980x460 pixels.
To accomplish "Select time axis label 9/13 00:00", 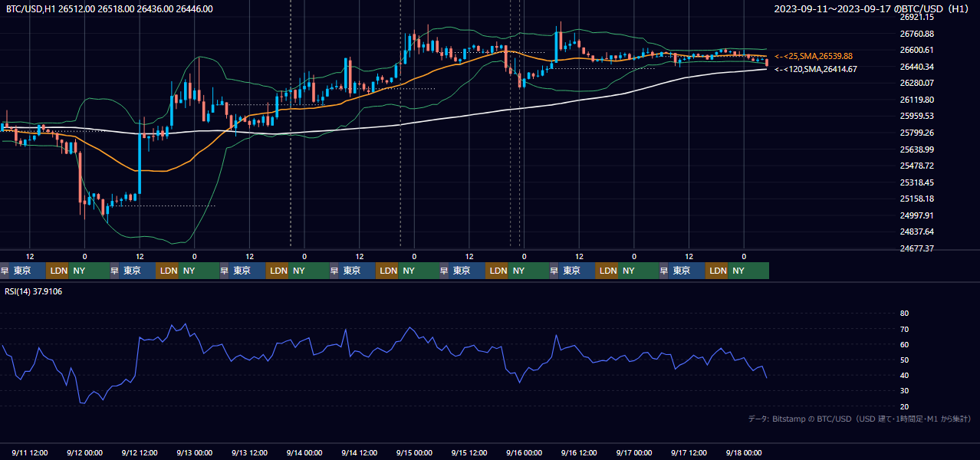I will pyautogui.click(x=195, y=452).
